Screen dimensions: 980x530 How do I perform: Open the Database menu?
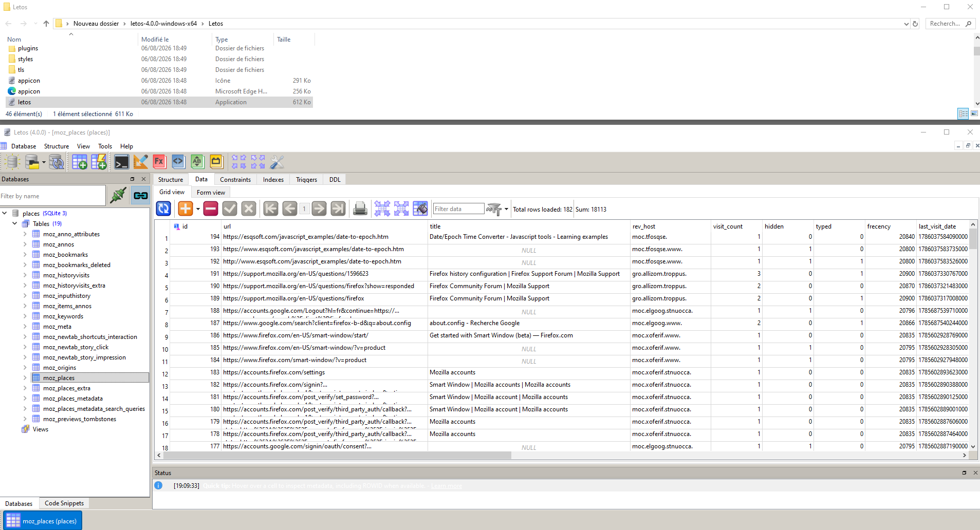(24, 146)
